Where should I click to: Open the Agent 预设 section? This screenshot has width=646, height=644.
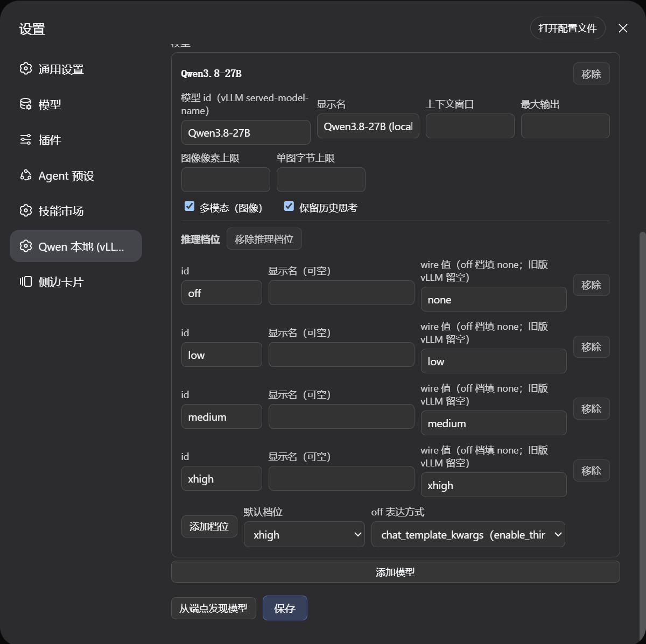tap(76, 175)
